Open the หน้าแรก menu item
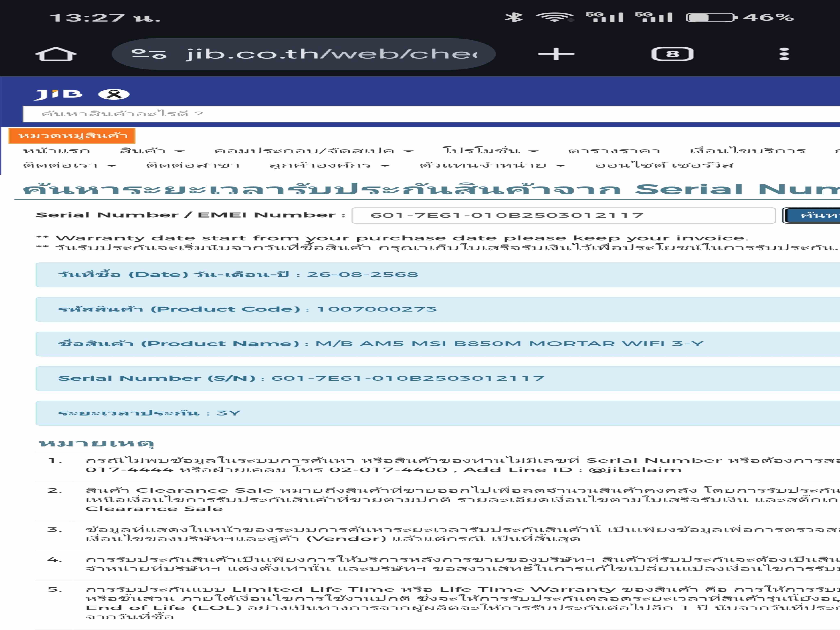This screenshot has width=840, height=630. [57, 151]
